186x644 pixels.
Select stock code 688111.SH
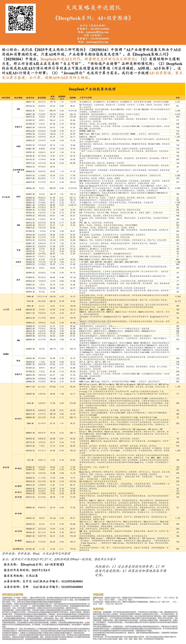pyautogui.click(x=30, y=386)
